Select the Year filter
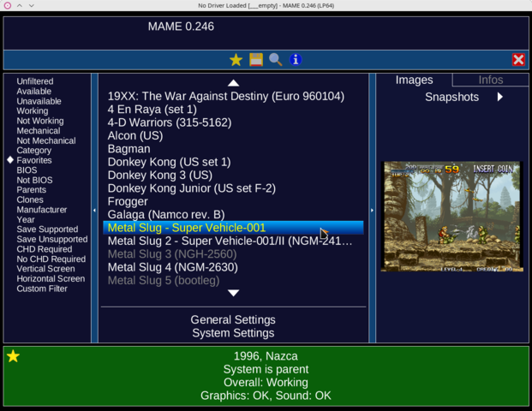This screenshot has width=532, height=411. point(26,219)
